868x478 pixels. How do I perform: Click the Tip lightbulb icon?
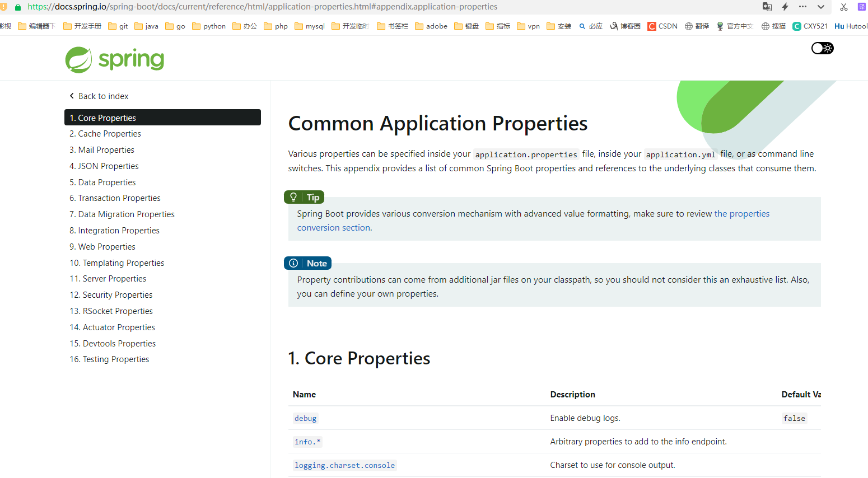click(x=293, y=197)
